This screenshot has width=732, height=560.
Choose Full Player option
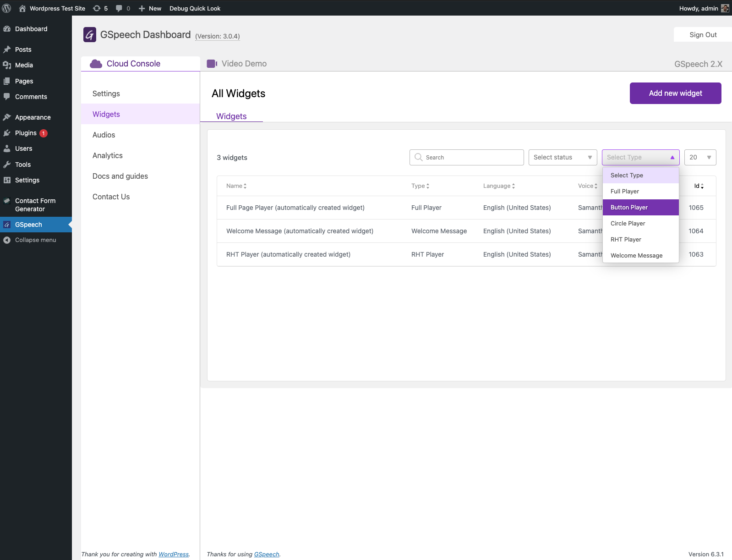pos(641,191)
